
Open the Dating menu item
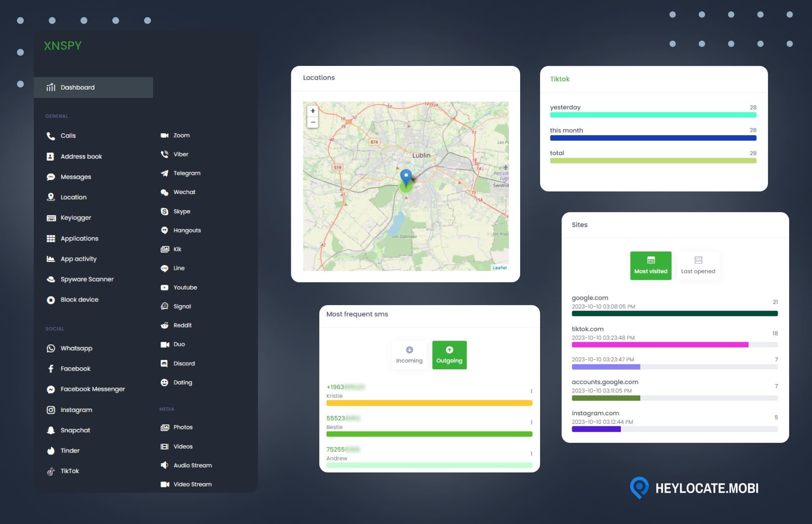tap(176, 382)
